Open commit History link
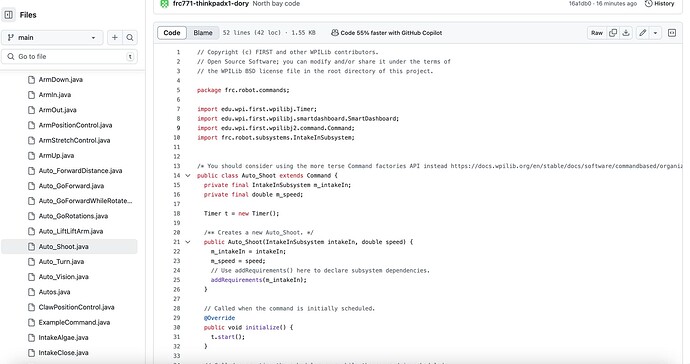690x364 pixels. coord(659,4)
